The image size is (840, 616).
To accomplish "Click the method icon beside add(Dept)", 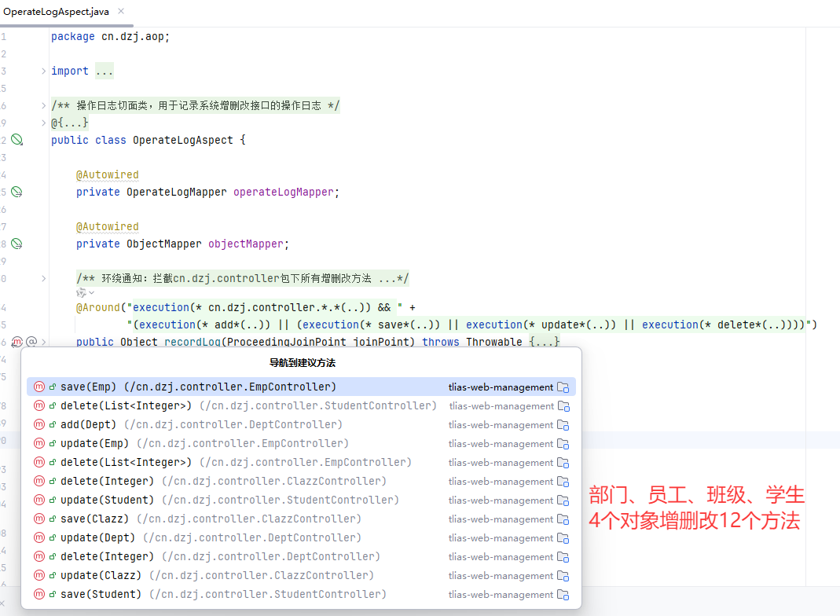I will [39, 425].
